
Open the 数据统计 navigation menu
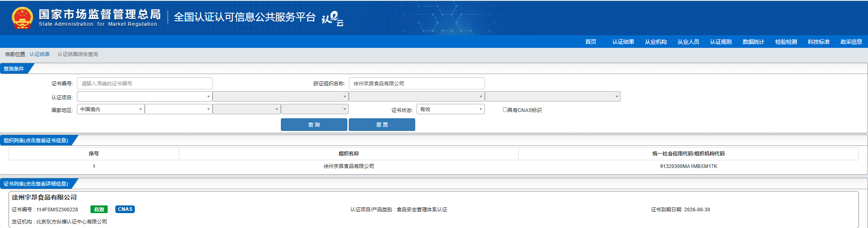[754, 42]
